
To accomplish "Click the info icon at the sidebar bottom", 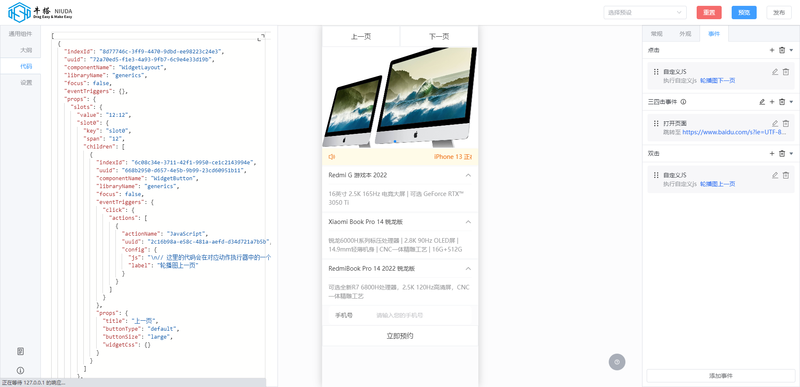I will (x=20, y=370).
